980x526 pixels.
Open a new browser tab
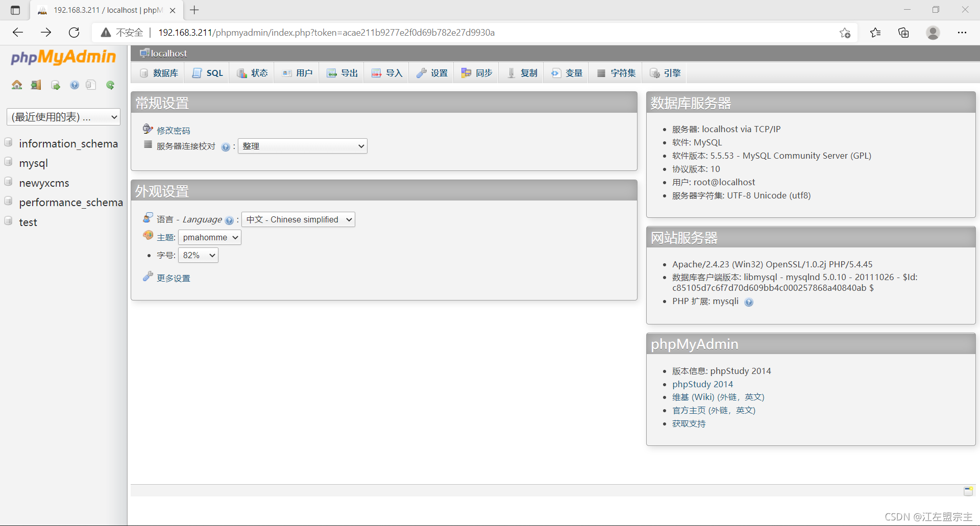[x=194, y=10]
